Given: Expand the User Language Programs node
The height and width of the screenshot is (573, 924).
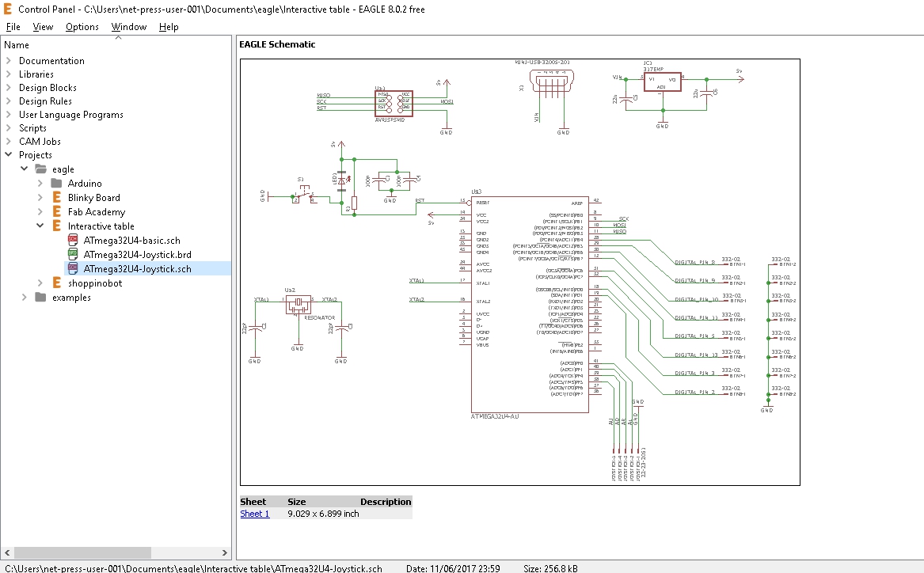Looking at the screenshot, I should pos(9,115).
